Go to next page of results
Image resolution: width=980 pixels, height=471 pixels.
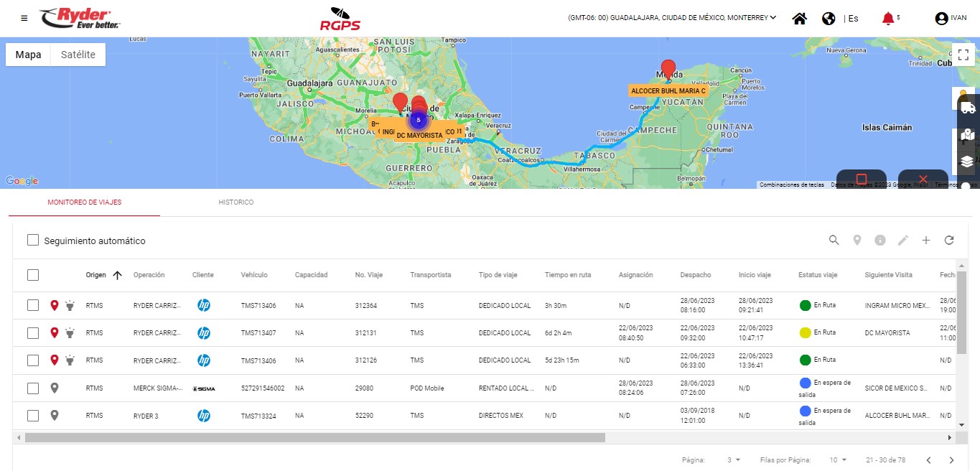pos(951,460)
